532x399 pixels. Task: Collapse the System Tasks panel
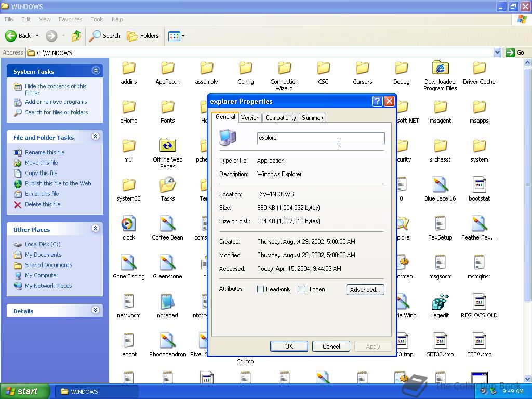(x=96, y=71)
